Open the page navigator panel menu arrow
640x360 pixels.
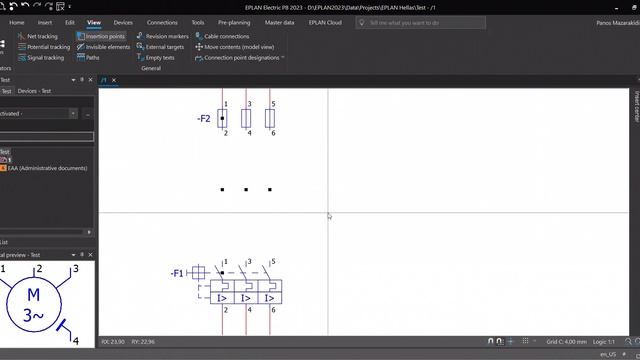click(x=73, y=80)
